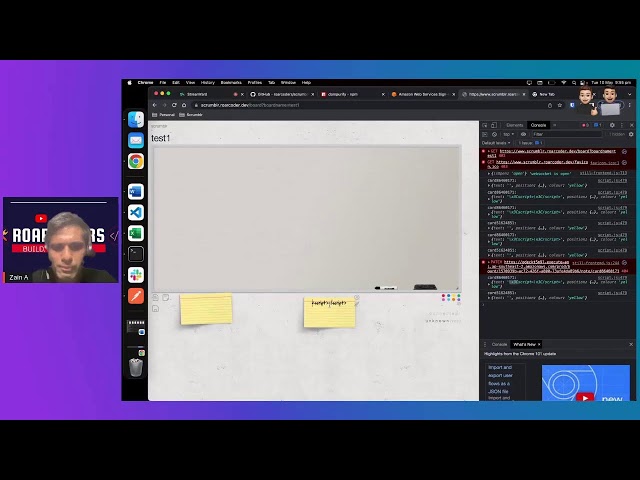
Task: Open the Terminal app in the dock
Action: (x=136, y=254)
